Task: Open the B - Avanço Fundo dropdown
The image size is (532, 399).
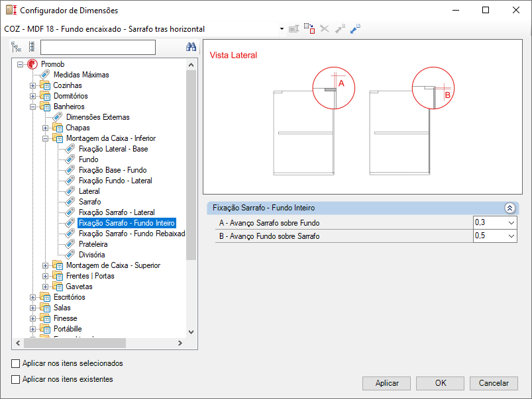Action: pos(511,236)
